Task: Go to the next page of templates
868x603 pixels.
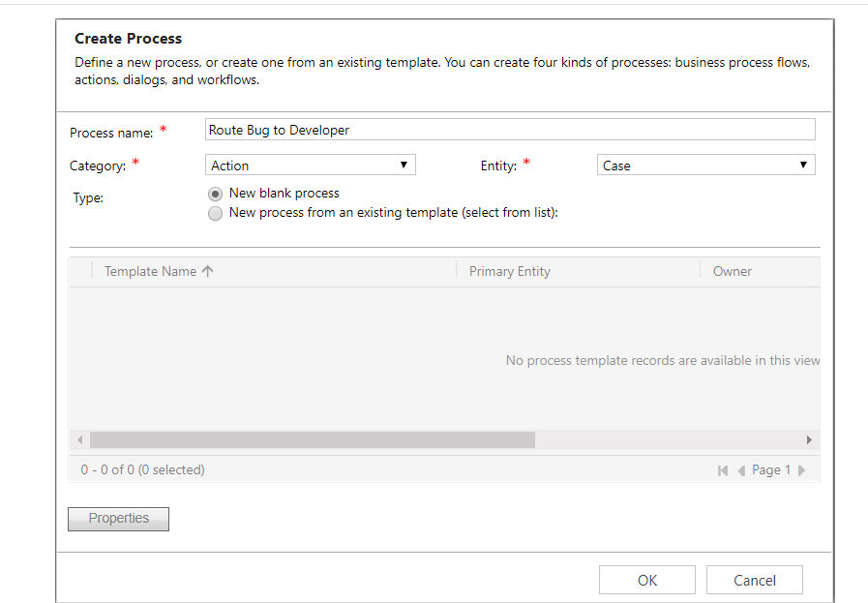Action: tap(801, 470)
